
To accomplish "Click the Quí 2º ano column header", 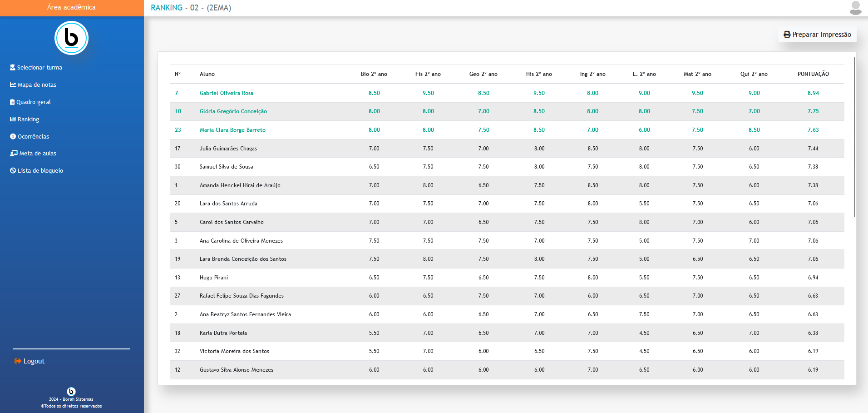I will click(x=754, y=74).
